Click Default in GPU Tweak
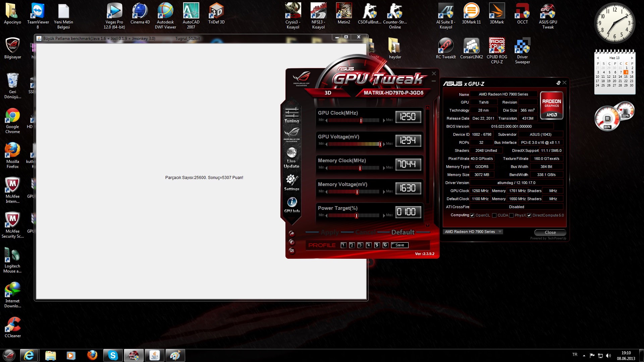The image size is (644, 362). 402,232
